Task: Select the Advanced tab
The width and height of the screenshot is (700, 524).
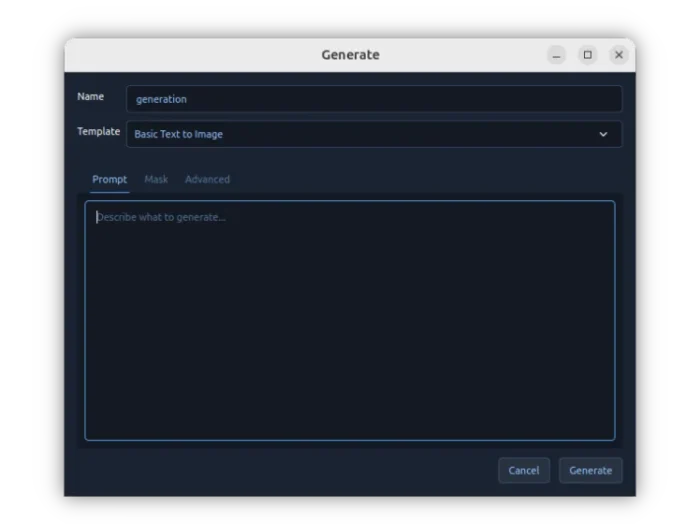Action: point(207,179)
